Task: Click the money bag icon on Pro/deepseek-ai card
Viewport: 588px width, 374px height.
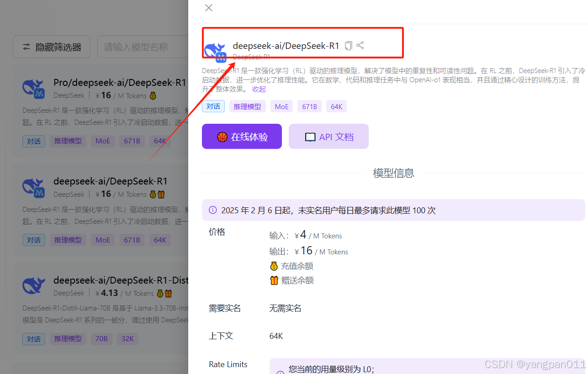Action: point(153,96)
